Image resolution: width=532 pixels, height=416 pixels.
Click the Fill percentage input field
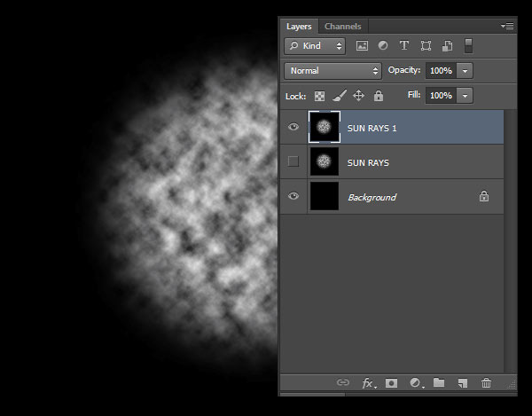440,95
